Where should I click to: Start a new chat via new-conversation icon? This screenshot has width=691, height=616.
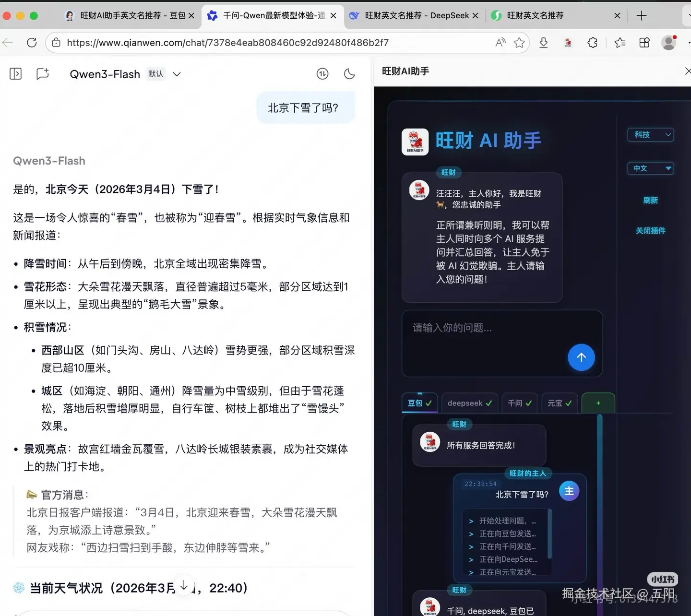point(42,74)
